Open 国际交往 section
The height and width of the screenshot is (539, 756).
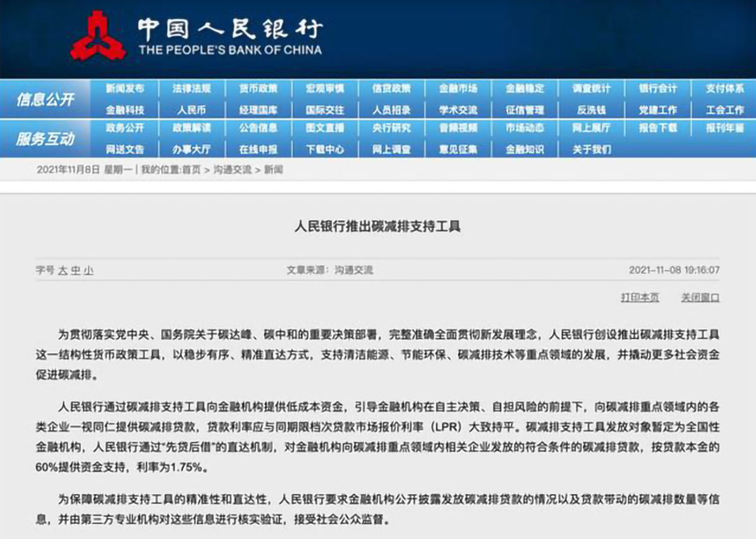pos(324,110)
